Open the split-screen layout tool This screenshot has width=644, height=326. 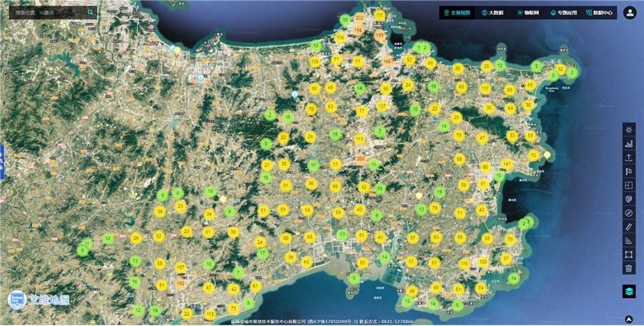pyautogui.click(x=628, y=185)
